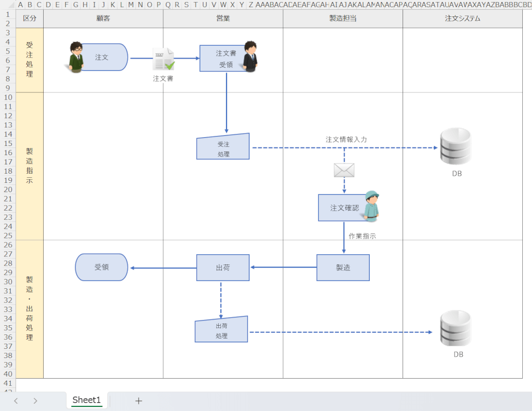Select the 出荷 shape
532x411 pixels.
click(223, 267)
